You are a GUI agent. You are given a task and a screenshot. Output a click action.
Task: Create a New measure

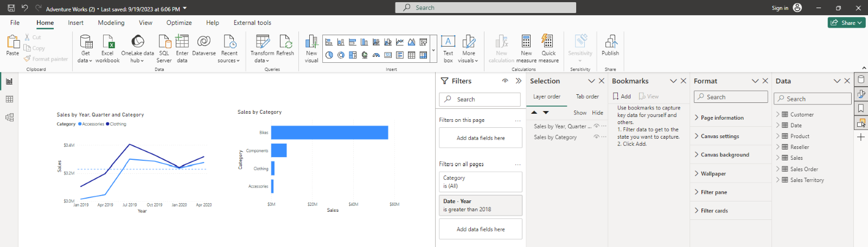click(526, 49)
